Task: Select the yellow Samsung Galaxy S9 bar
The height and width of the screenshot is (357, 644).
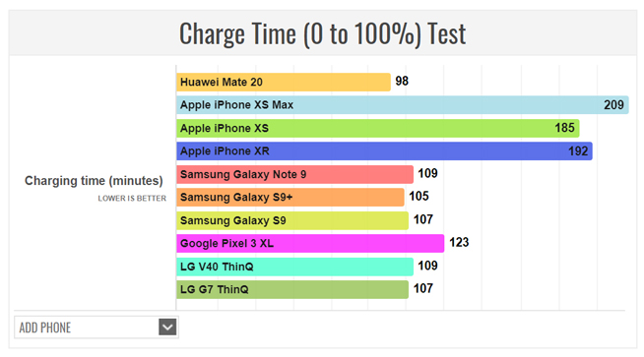Action: coord(292,220)
